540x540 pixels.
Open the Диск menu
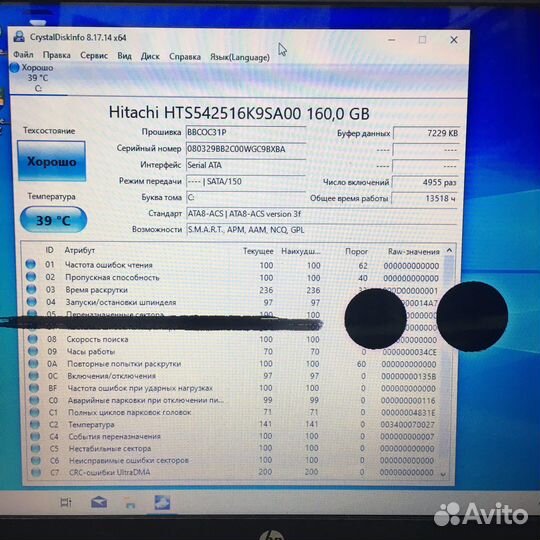[150, 56]
